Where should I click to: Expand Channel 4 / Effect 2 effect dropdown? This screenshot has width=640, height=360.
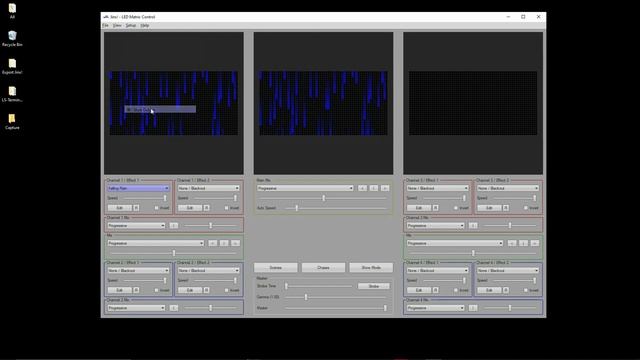(x=508, y=270)
